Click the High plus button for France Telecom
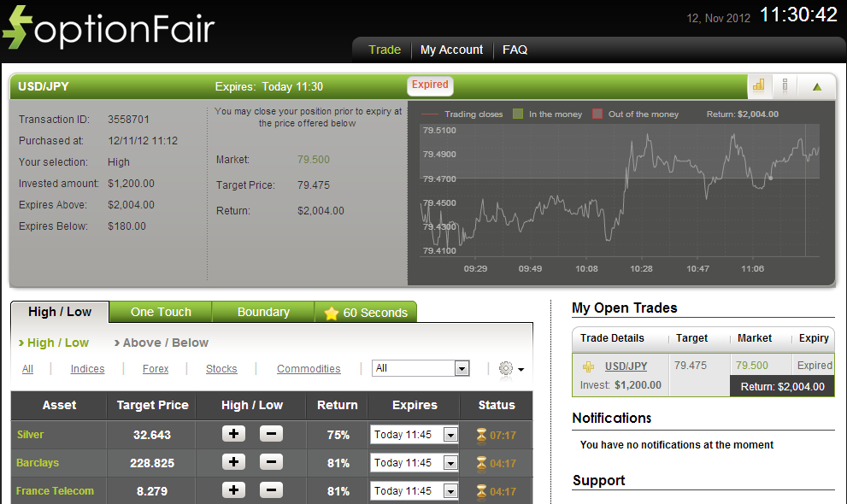Screen dimensions: 847x504 point(233,490)
